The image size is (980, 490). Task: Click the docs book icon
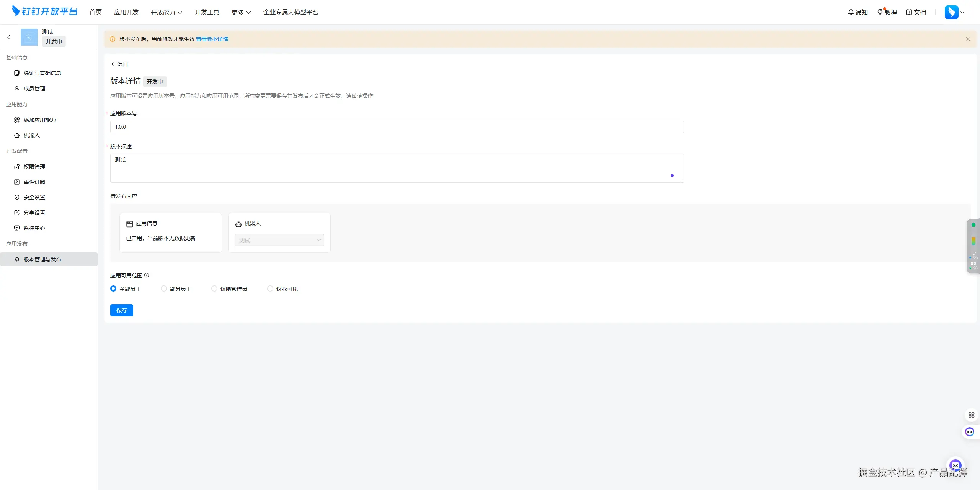tap(909, 12)
